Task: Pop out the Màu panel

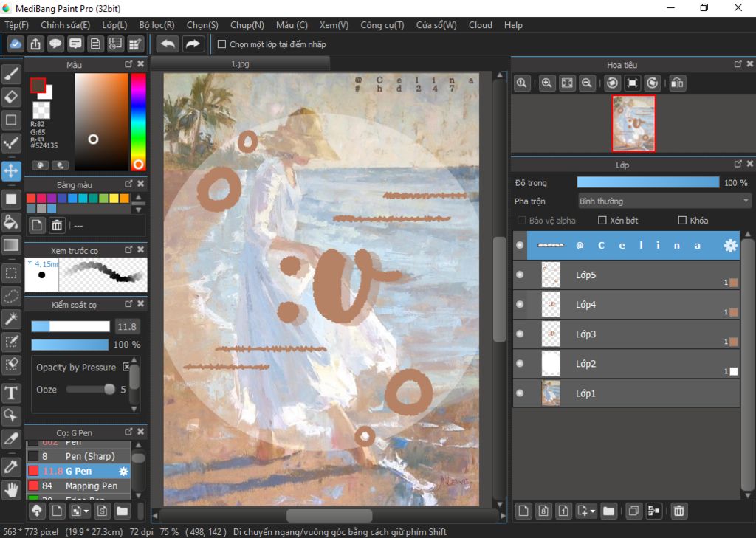Action: (128, 64)
